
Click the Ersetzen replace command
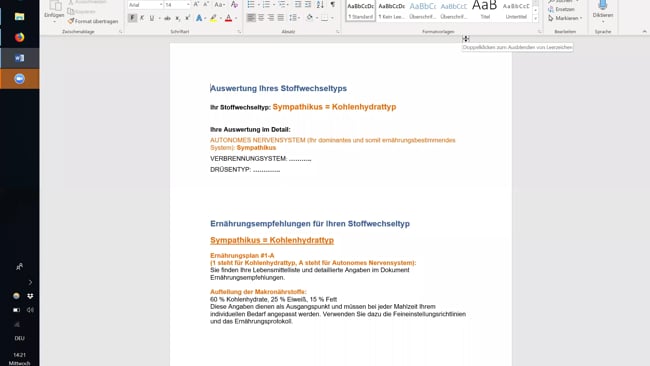pyautogui.click(x=561, y=9)
